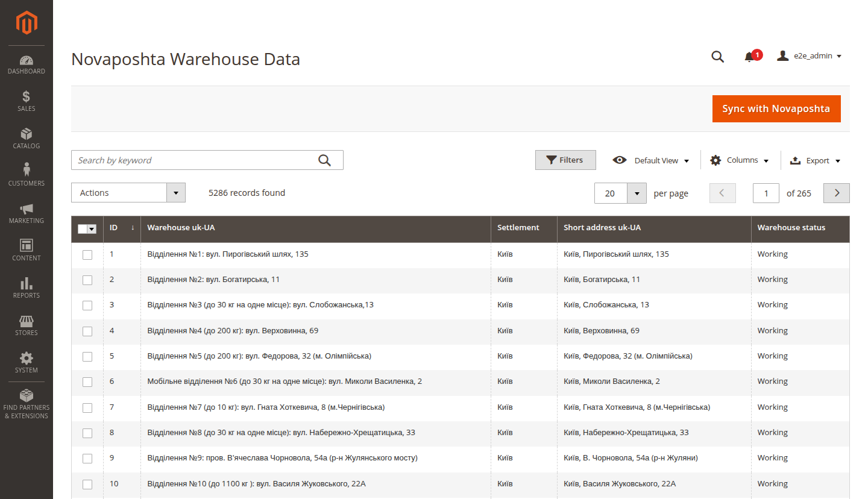
Task: Open the header select-all checkbox dropdown
Action: point(92,229)
